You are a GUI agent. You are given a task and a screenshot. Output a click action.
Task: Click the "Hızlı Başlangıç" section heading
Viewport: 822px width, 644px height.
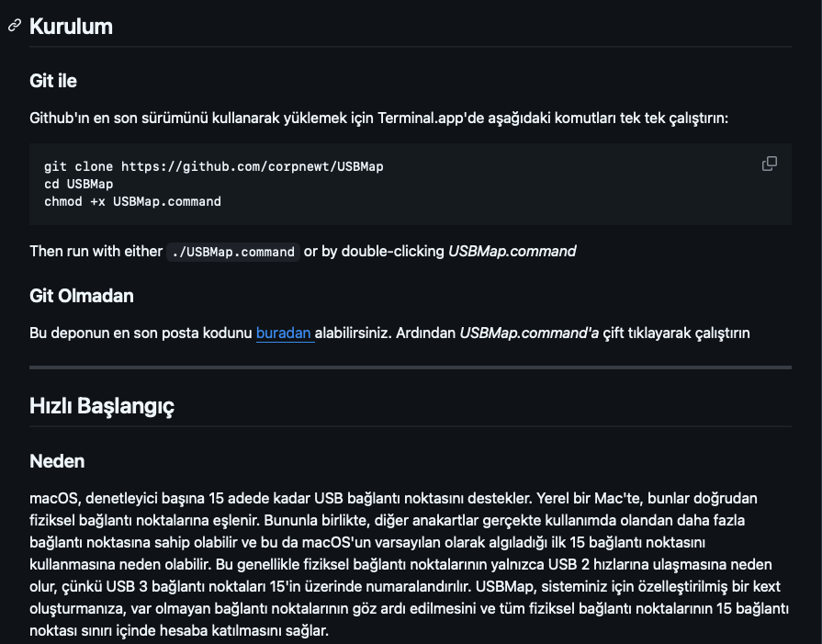point(102,405)
